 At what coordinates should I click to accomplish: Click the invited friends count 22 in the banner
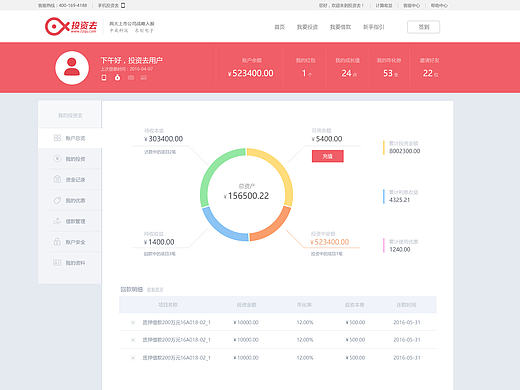click(x=428, y=73)
